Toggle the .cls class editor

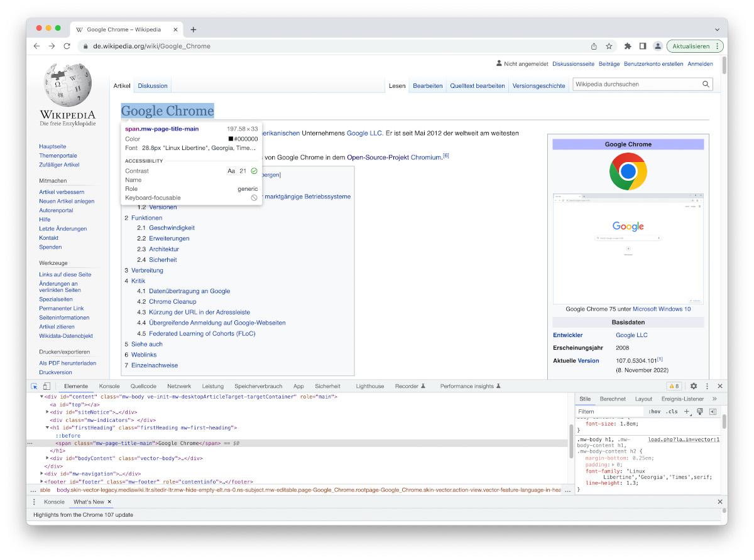[672, 411]
